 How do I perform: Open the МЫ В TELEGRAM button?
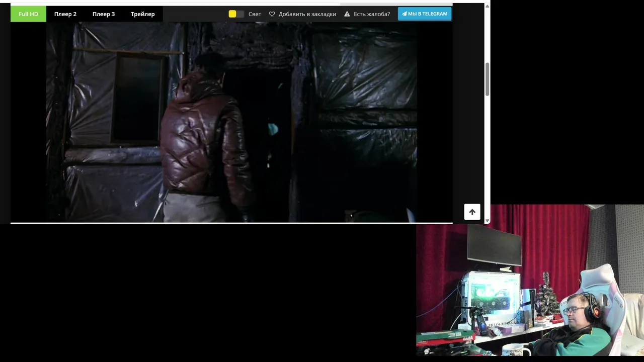(425, 14)
